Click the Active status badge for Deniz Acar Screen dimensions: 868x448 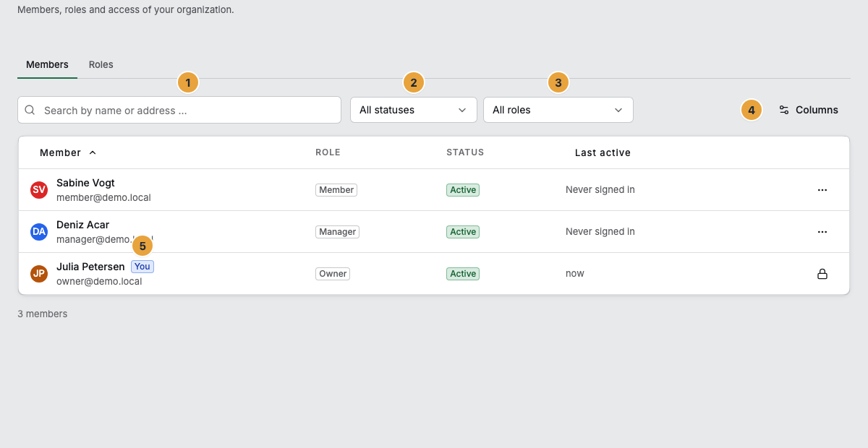point(463,232)
